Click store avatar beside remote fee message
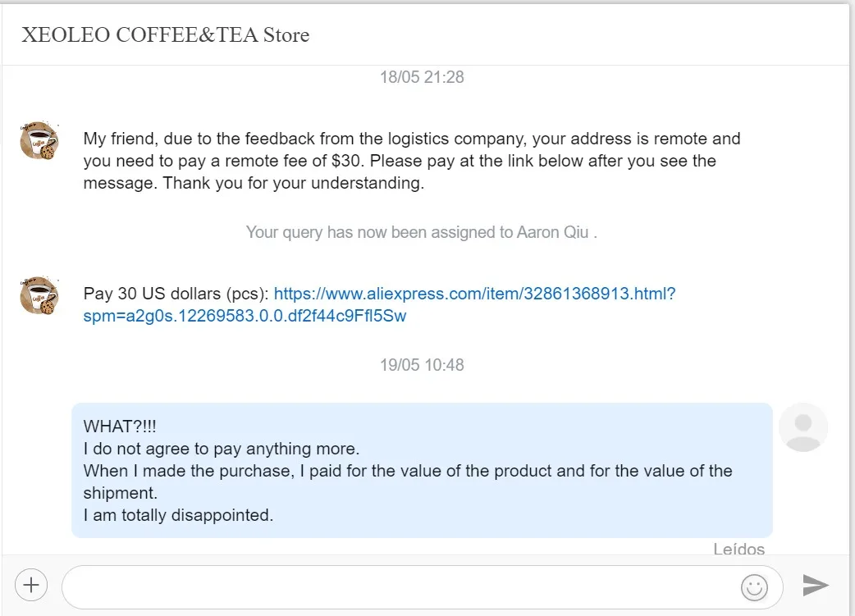The width and height of the screenshot is (855, 616). click(39, 140)
